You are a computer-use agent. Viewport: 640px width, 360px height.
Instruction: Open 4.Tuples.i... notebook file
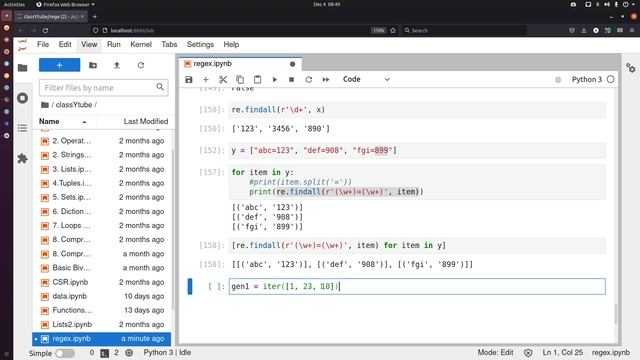tap(102, 183)
